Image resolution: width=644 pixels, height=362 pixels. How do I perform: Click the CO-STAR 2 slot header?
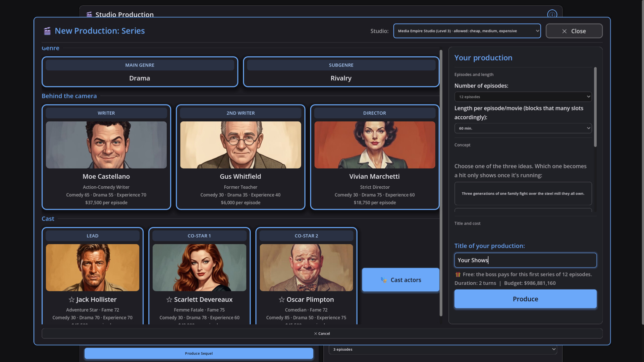306,236
